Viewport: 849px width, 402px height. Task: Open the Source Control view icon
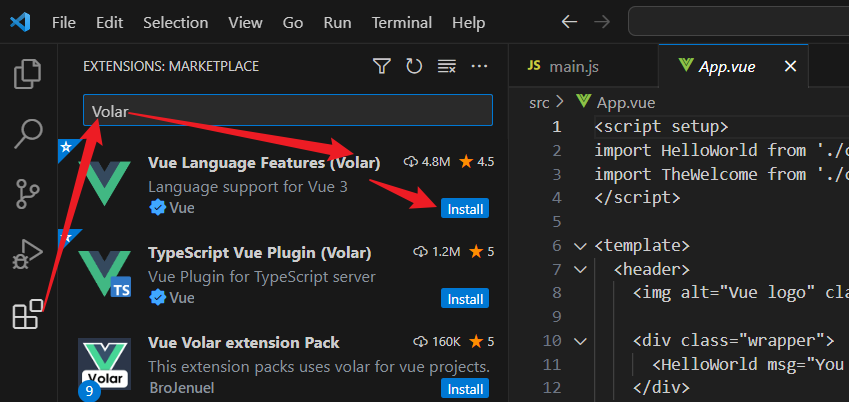point(28,193)
